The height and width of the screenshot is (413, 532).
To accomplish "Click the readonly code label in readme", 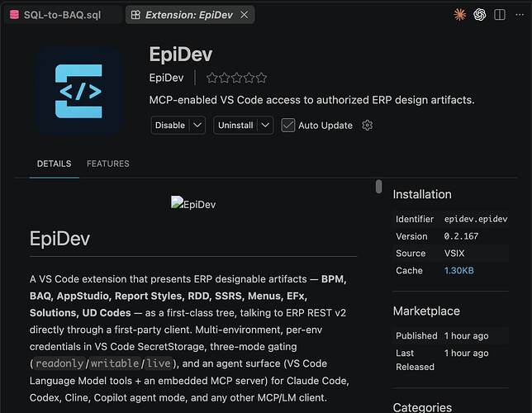I will point(59,363).
